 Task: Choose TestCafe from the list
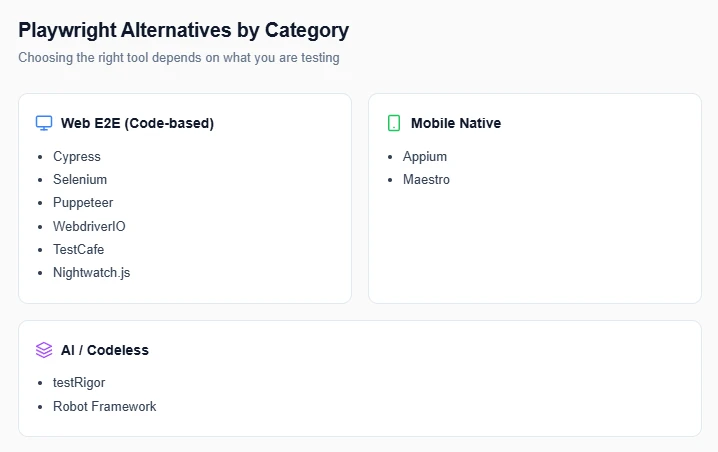(78, 249)
